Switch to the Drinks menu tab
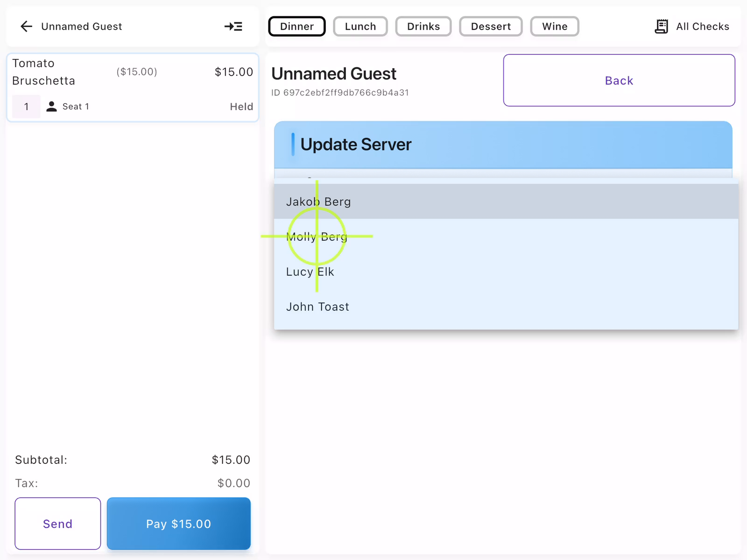The image size is (747, 560). (423, 26)
